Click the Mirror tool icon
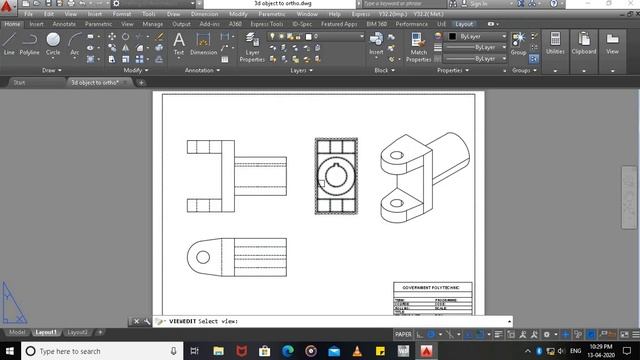The width and height of the screenshot is (640, 360). tap(126, 48)
